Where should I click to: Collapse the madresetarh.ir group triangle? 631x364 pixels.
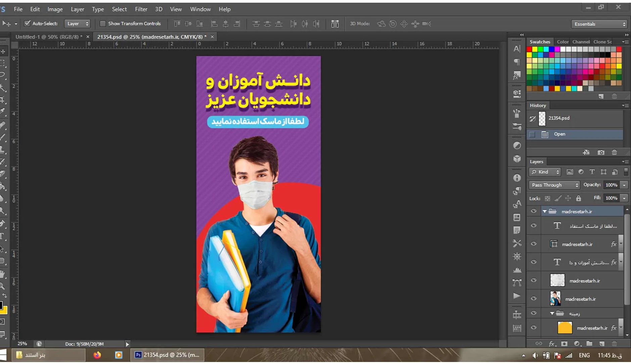(x=544, y=211)
